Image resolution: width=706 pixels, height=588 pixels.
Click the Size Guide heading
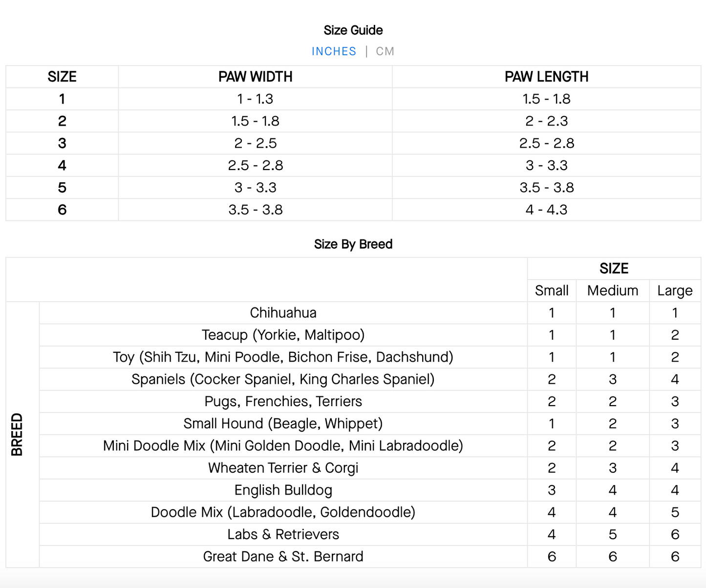[x=353, y=30]
